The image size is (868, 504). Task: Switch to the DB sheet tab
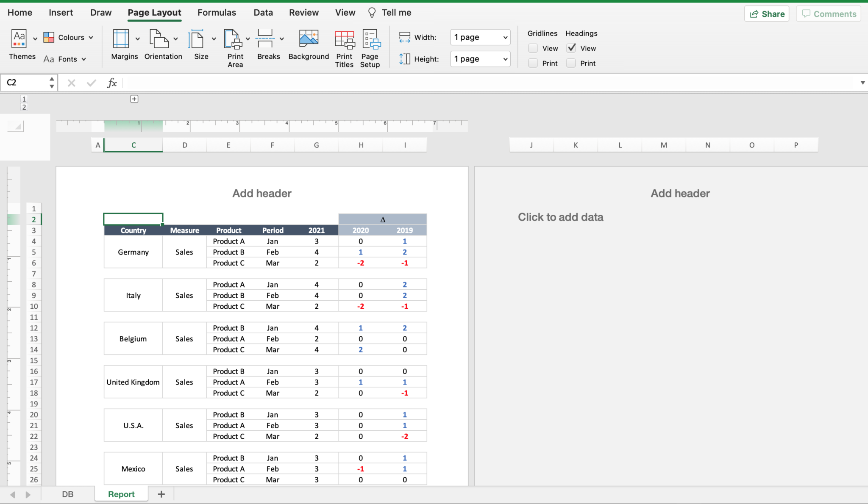(x=68, y=494)
